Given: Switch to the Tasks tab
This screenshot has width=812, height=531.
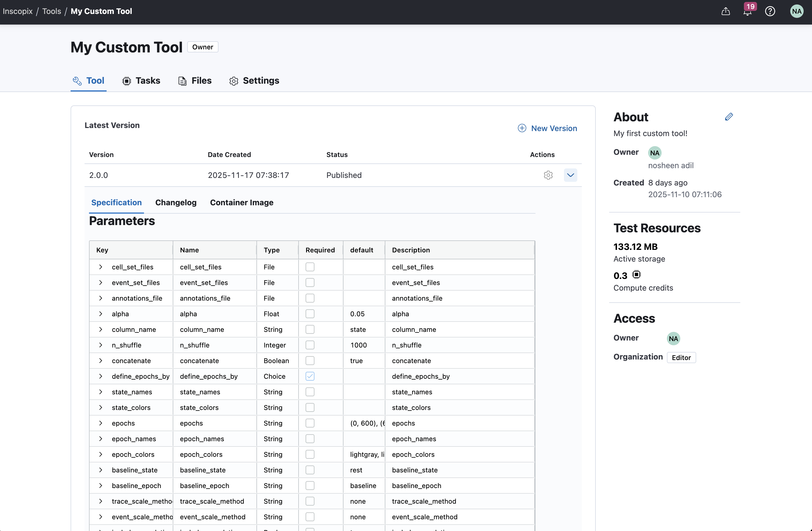Looking at the screenshot, I should 141,81.
